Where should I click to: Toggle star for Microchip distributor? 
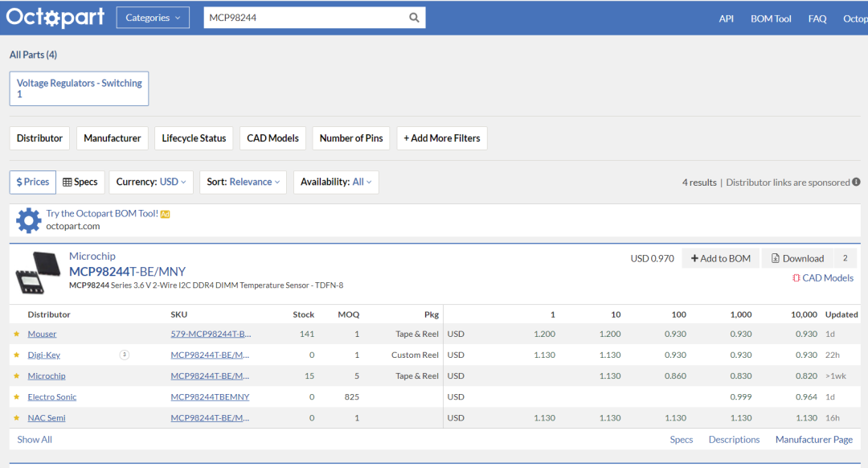[x=17, y=376]
